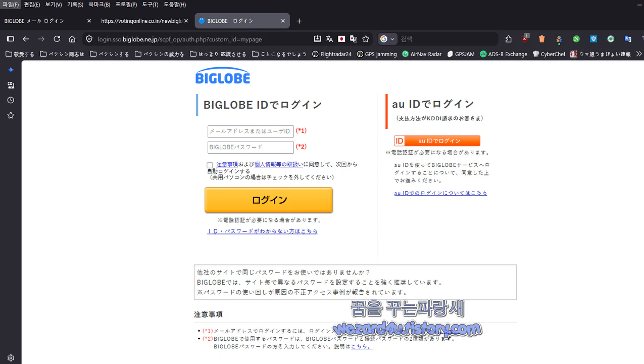This screenshot has height=364, width=644.
Task: Go forward with the forward arrow
Action: pos(41,39)
